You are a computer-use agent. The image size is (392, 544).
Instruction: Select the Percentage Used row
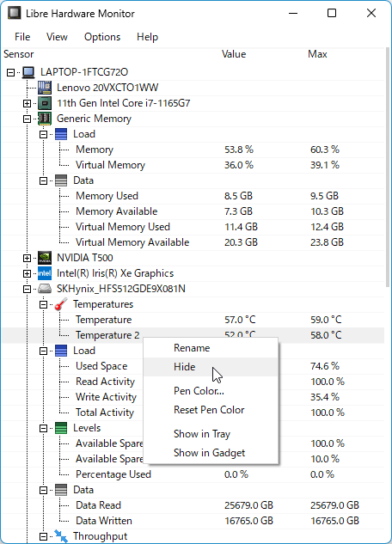click(193, 474)
